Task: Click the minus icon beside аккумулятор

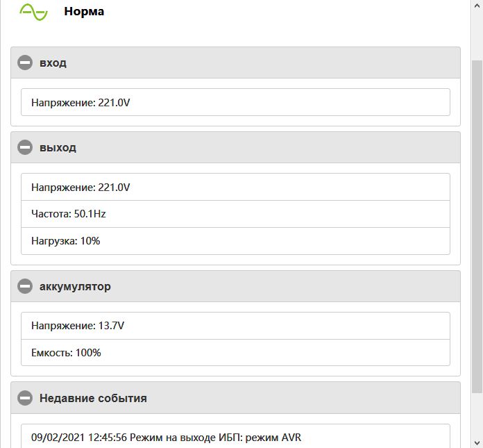Action: point(26,286)
